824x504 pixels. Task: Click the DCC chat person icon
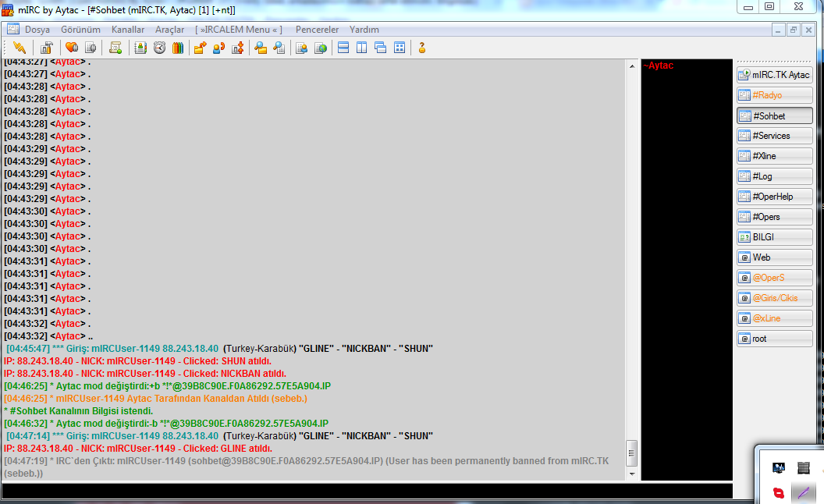click(218, 48)
